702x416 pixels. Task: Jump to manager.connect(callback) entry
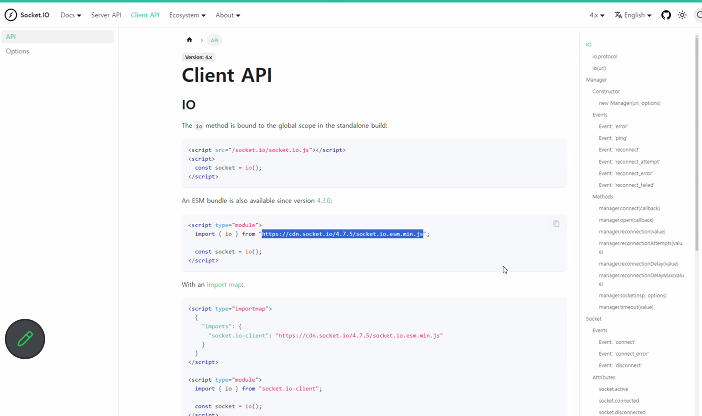(629, 208)
